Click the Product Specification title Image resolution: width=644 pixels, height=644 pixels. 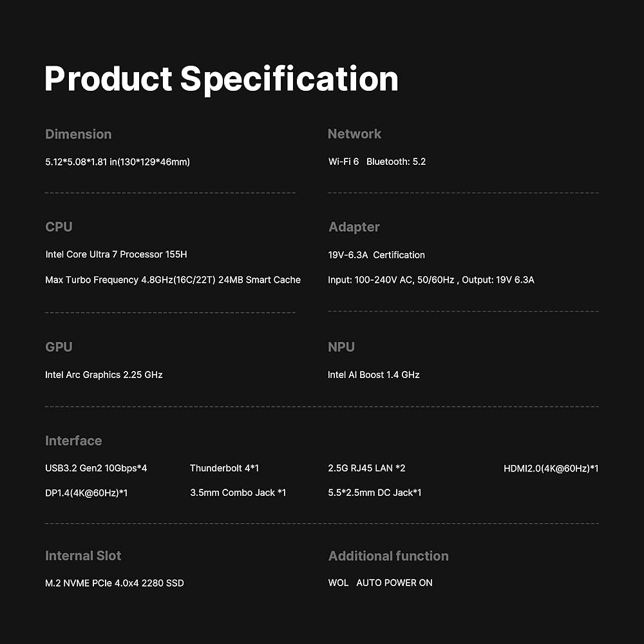[x=221, y=79]
